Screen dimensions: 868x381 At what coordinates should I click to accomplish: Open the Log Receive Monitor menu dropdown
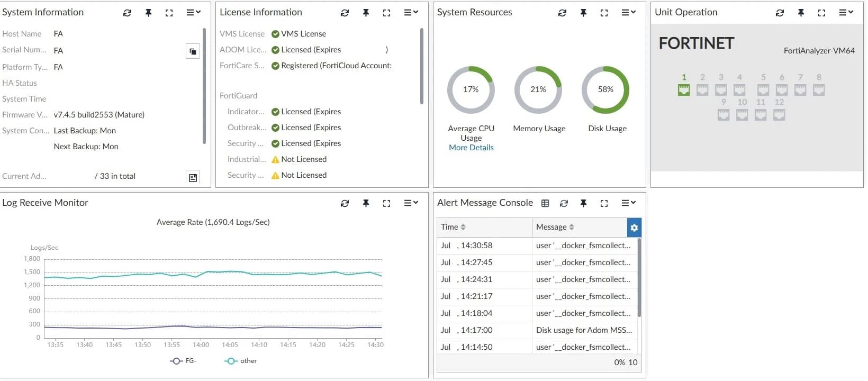point(411,203)
